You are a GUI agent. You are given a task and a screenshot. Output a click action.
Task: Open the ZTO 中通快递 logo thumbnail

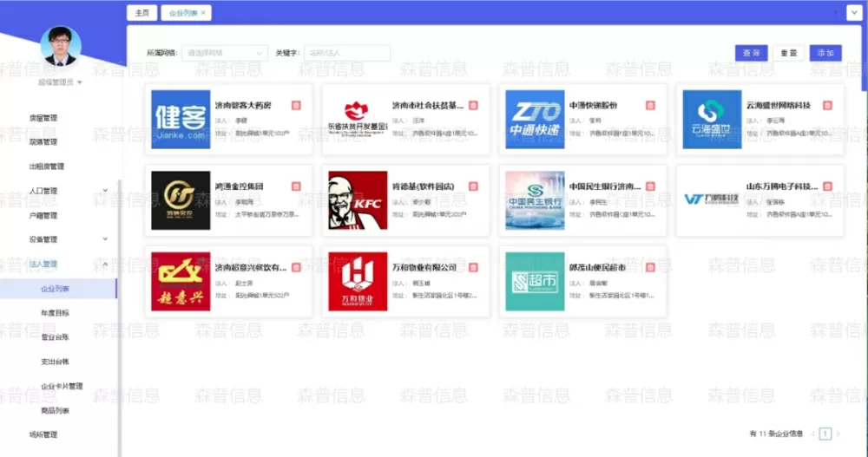[535, 119]
